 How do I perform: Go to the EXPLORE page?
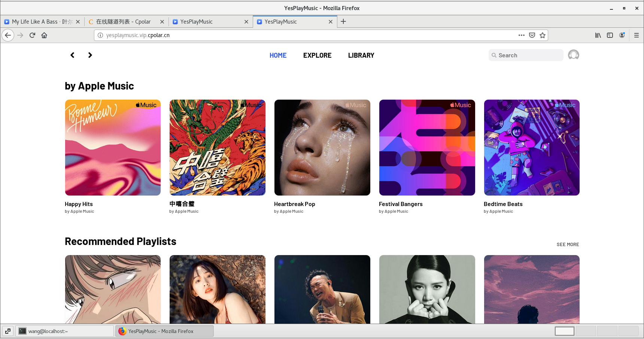pos(317,55)
